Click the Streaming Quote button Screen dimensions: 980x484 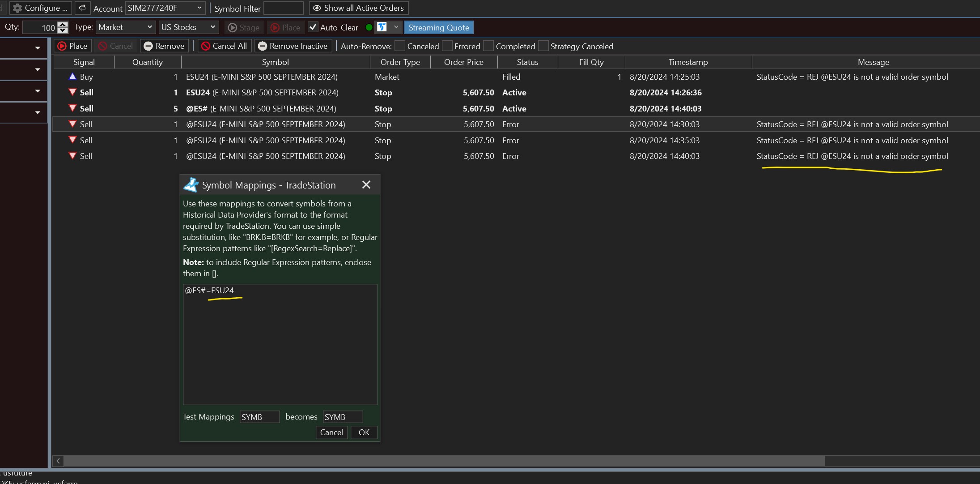click(x=439, y=27)
